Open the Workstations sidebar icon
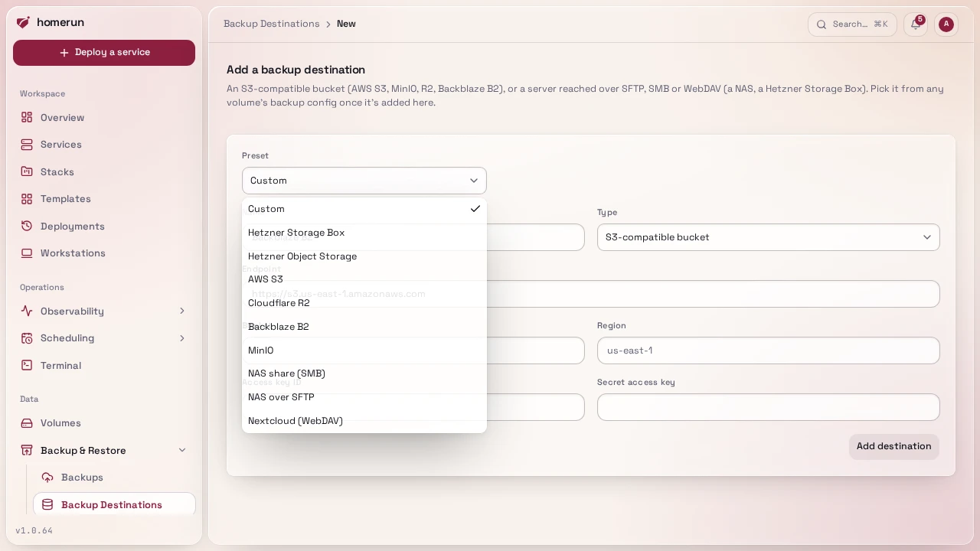 pos(27,253)
